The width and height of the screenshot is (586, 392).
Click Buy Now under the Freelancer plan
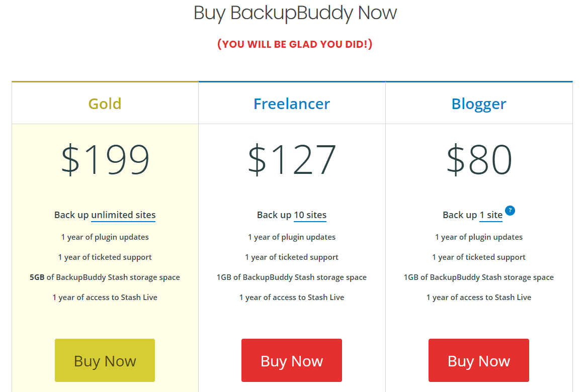[x=292, y=361]
